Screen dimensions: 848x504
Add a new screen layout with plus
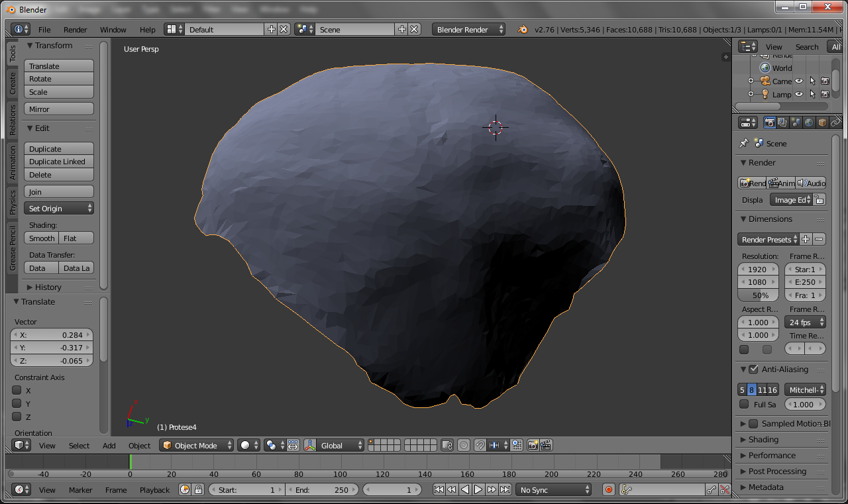[x=271, y=29]
